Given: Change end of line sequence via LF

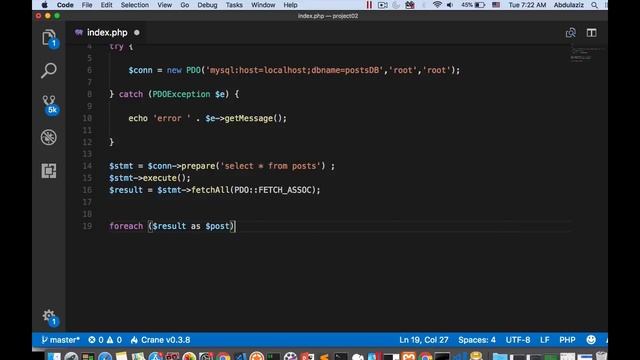Looking at the screenshot, I should [544, 340].
